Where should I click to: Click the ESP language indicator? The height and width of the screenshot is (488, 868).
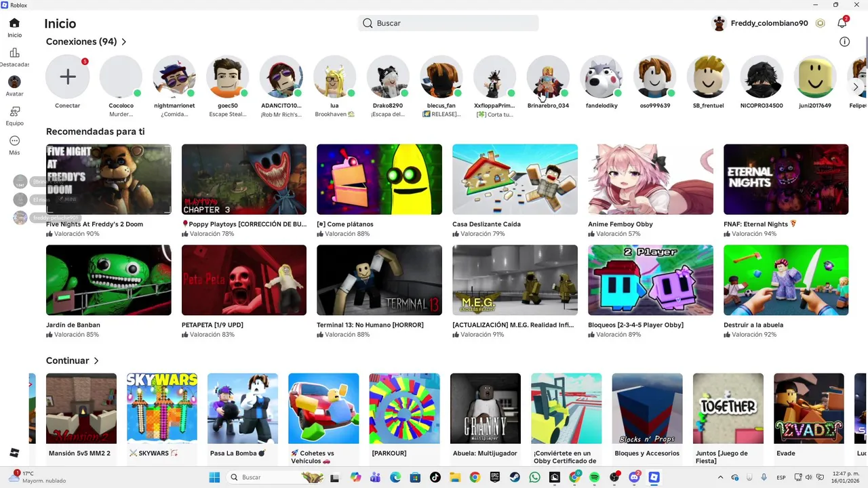(x=780, y=477)
